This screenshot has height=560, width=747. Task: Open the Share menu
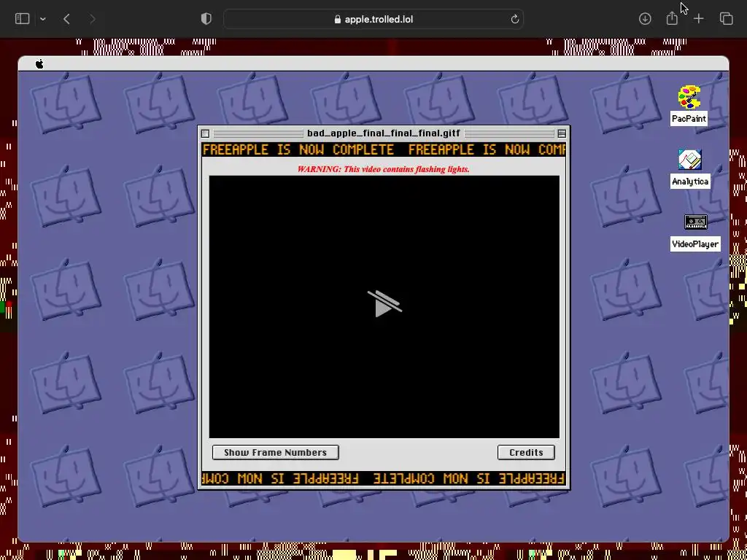(x=672, y=18)
